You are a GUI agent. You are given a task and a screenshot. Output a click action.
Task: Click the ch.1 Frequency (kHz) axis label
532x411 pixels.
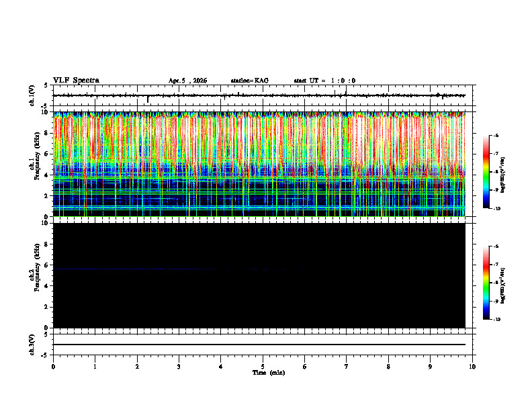click(x=36, y=164)
